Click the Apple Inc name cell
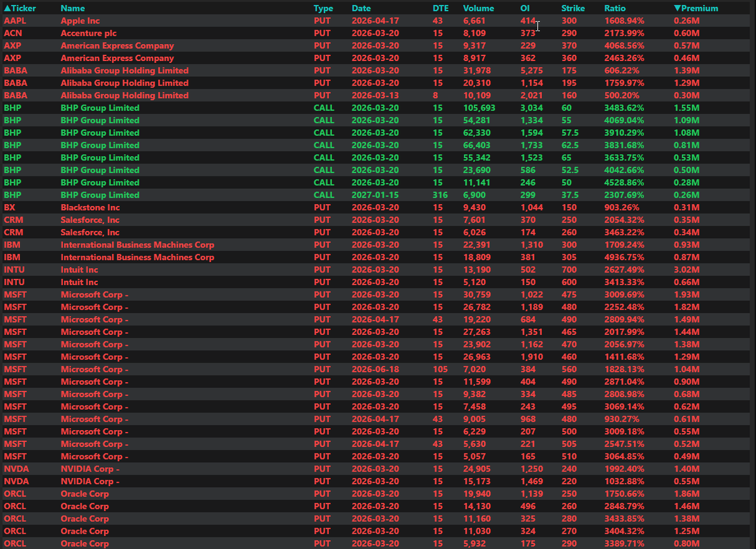The width and height of the screenshot is (756, 549). 80,21
